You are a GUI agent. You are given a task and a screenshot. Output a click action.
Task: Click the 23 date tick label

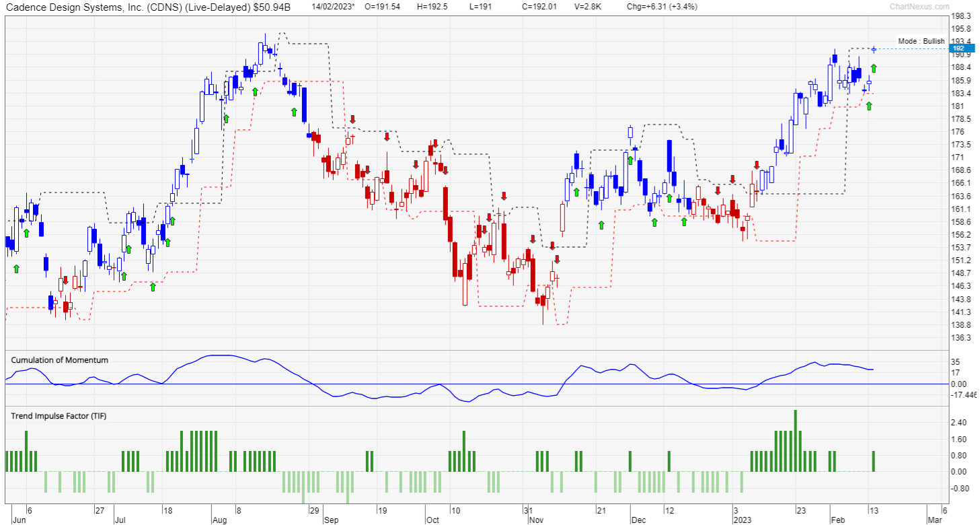coord(801,510)
